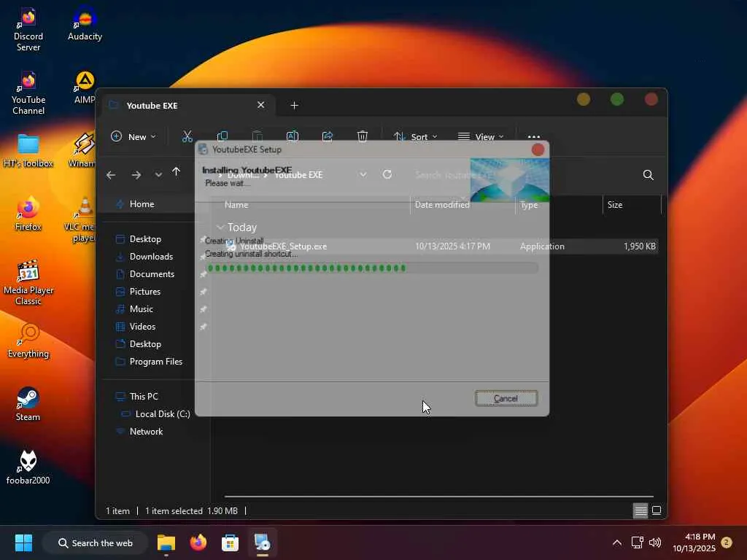
Task: Open Audacity desktop shortcut
Action: click(85, 24)
